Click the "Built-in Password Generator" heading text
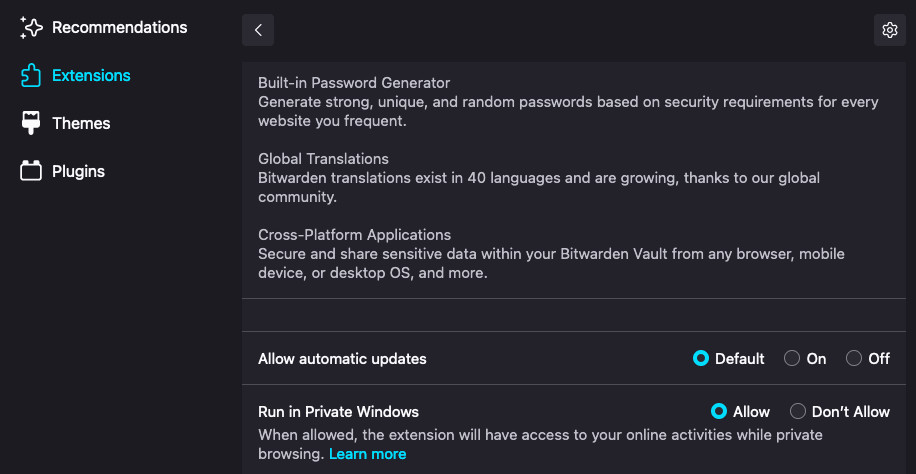The width and height of the screenshot is (916, 474). click(354, 83)
